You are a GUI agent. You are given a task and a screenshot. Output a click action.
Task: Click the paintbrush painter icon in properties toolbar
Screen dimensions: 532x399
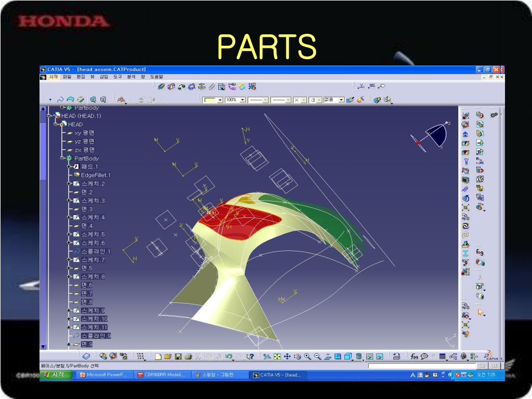[x=350, y=100]
